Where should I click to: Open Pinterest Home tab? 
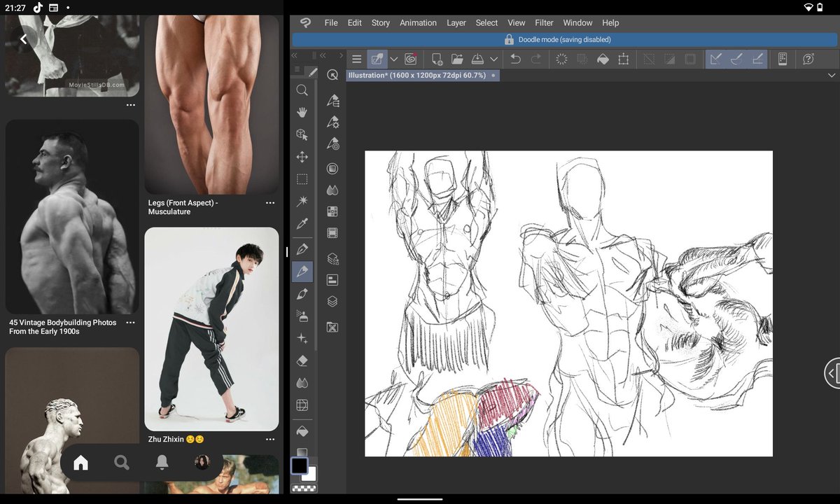point(81,462)
